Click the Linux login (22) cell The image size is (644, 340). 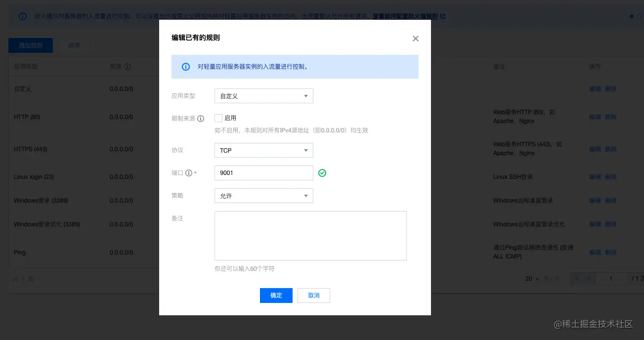click(x=34, y=177)
